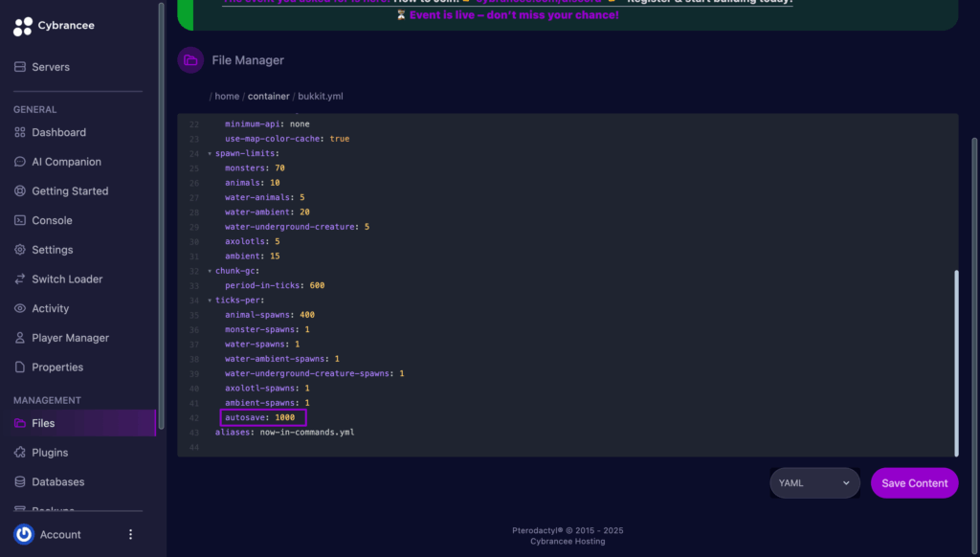
Task: Open the Account three-dot menu
Action: pos(130,534)
